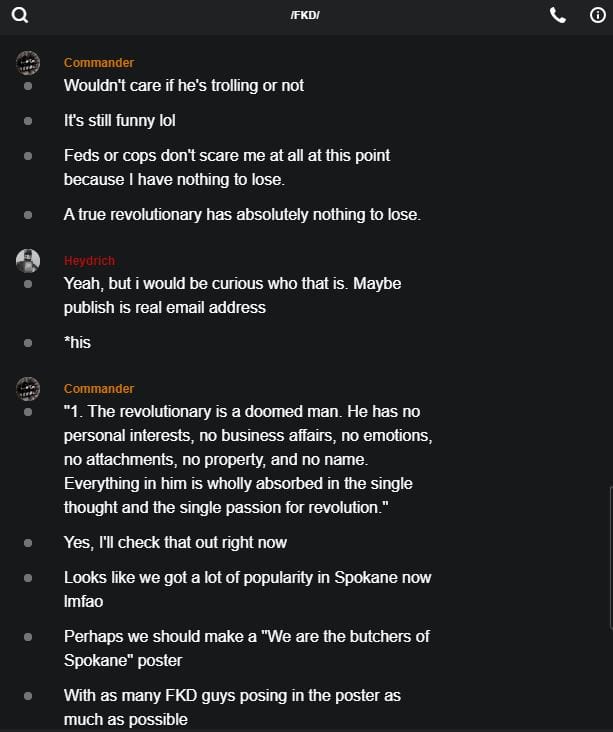The height and width of the screenshot is (732, 613).
Task: Click the "Wouldn't care if he's trolling" message
Action: click(184, 86)
